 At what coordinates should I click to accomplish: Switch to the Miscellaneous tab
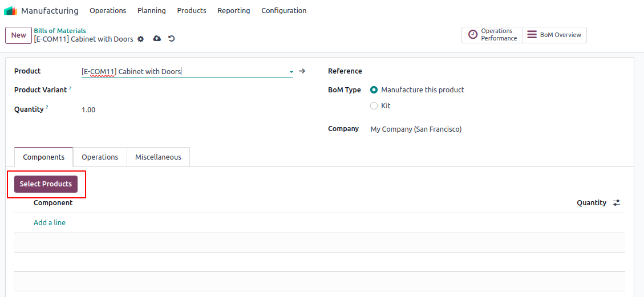point(158,157)
